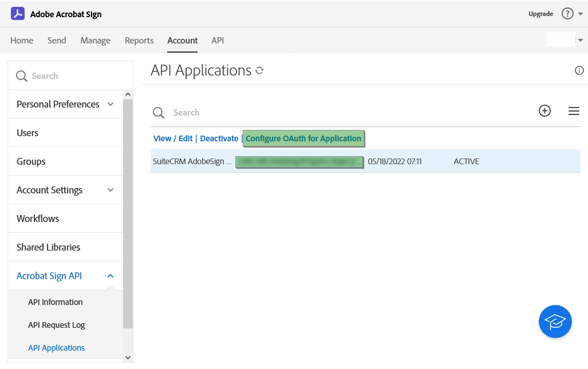Click the Deactivate link
This screenshot has width=588, height=369.
point(219,138)
